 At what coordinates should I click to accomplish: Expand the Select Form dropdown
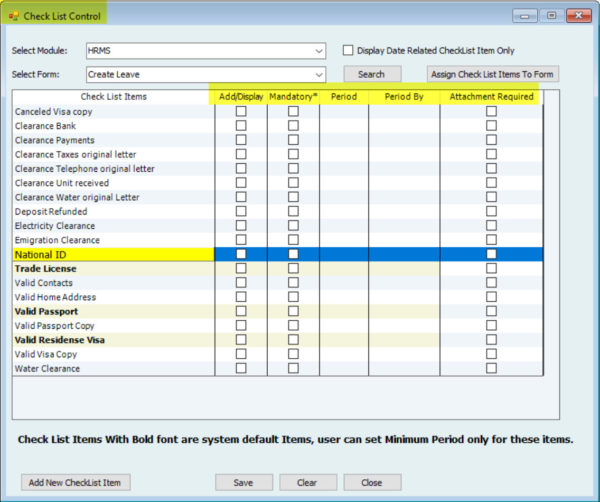(x=318, y=74)
